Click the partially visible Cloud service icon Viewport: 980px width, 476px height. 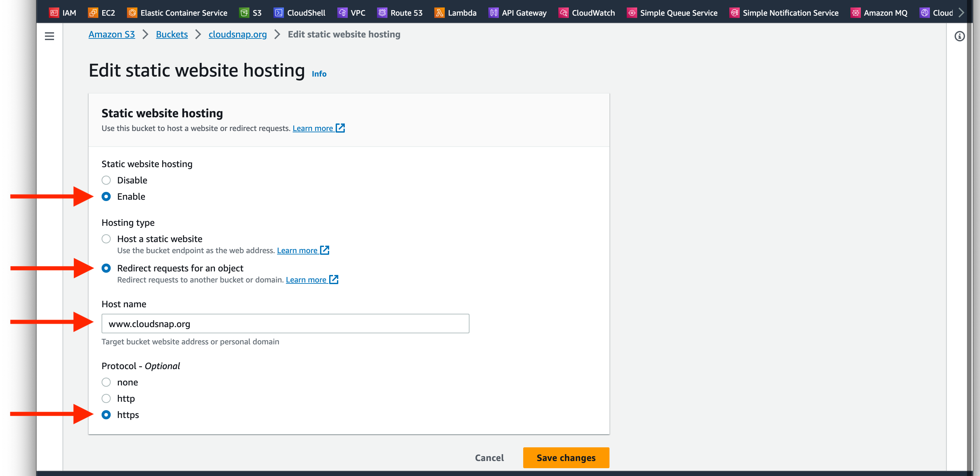tap(924, 13)
